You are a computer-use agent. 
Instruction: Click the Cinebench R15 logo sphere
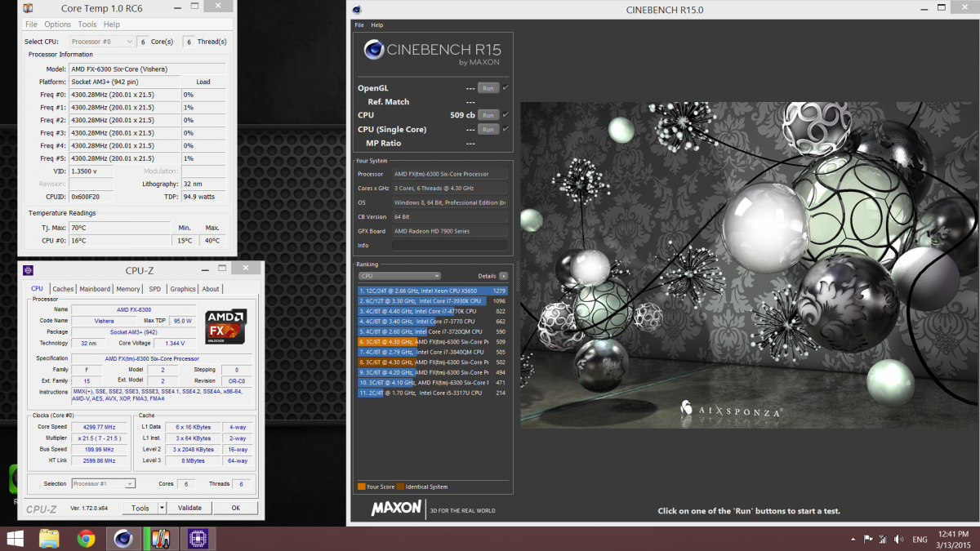point(375,50)
